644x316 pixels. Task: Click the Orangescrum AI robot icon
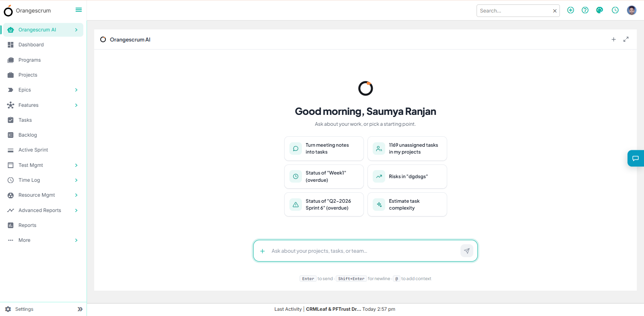pos(10,30)
